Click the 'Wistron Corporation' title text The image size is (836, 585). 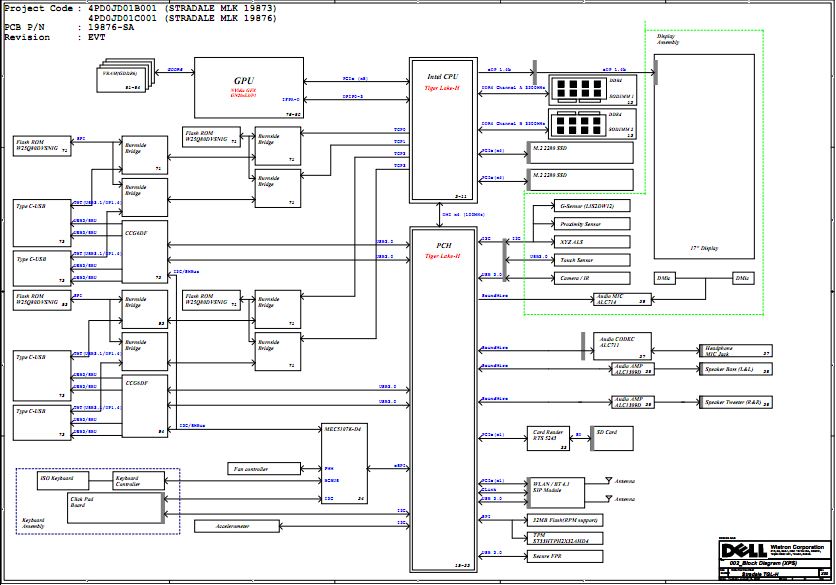(x=797, y=547)
